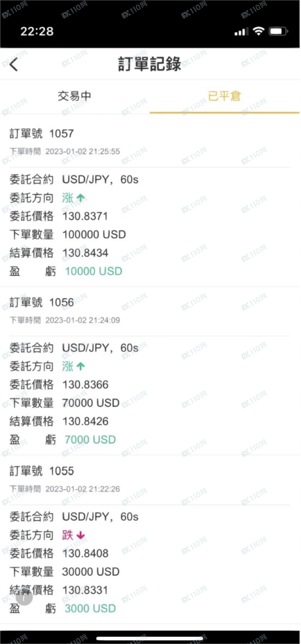Tap the green up arrow in order 1056

pyautogui.click(x=80, y=366)
